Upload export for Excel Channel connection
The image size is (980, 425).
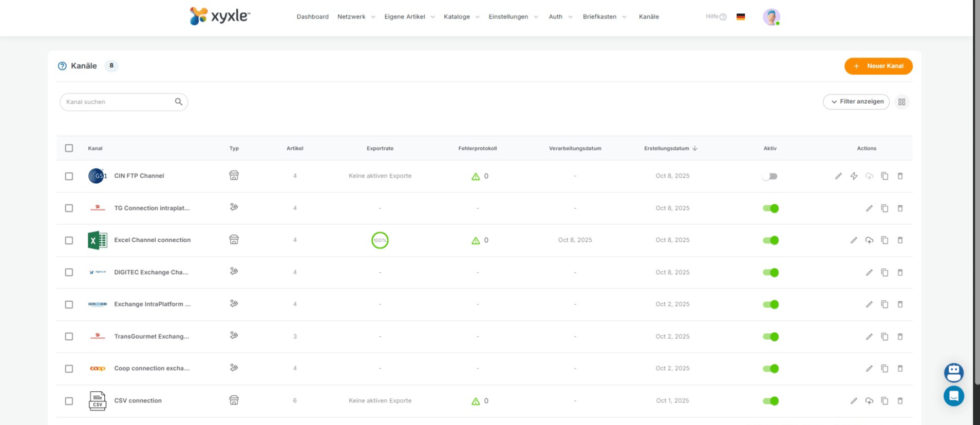[869, 240]
